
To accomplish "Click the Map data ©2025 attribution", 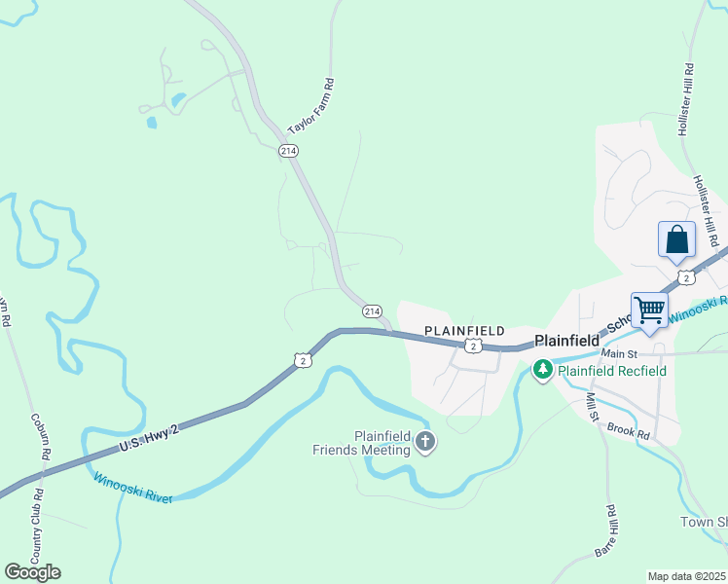I will point(687,576).
